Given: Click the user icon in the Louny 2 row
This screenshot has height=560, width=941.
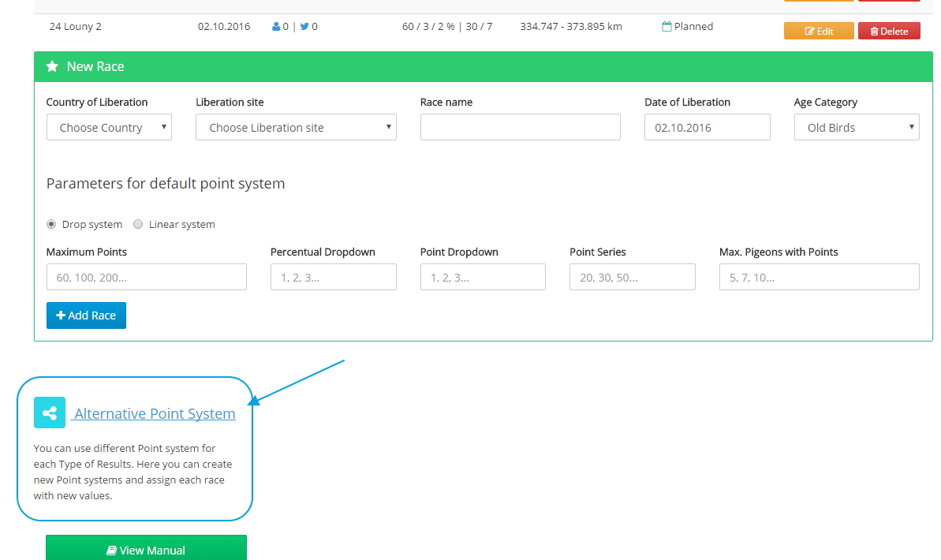Looking at the screenshot, I should pos(276,27).
